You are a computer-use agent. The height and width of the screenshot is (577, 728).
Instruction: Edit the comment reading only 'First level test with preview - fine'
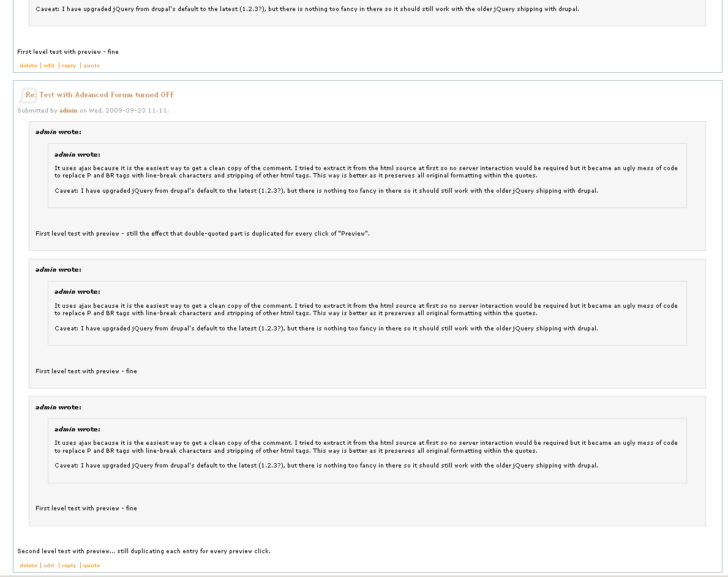click(49, 66)
